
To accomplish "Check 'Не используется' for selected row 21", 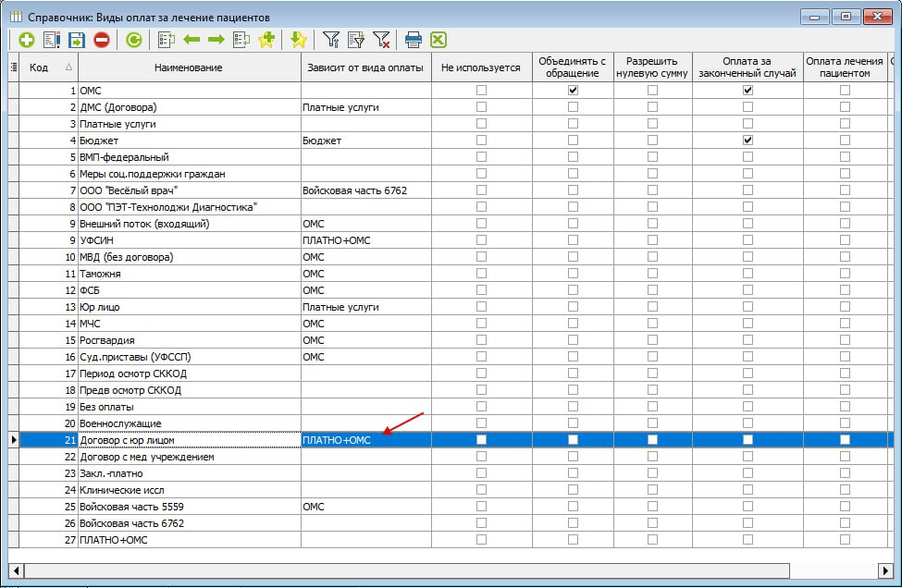I will pos(481,440).
